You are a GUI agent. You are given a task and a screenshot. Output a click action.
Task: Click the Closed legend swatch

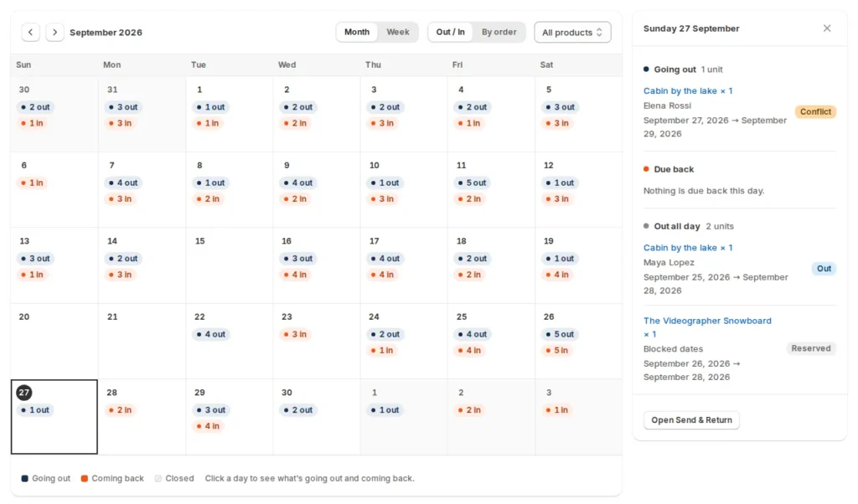click(x=158, y=478)
